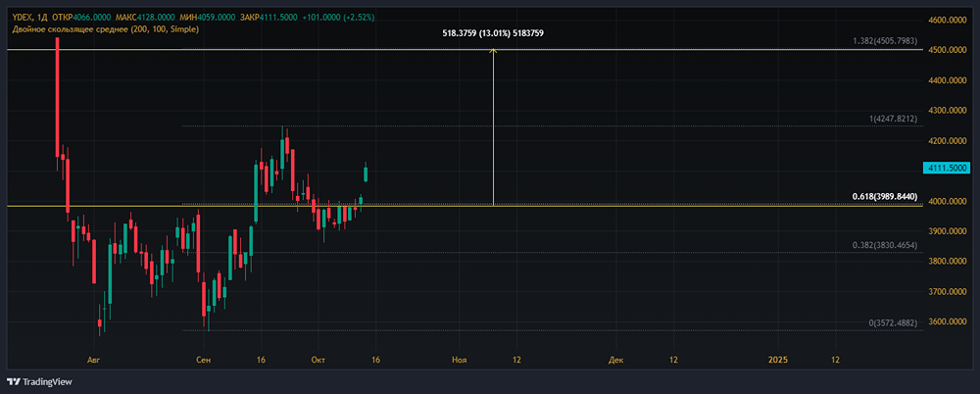
Task: Click the 3900.0000 price axis label
Action: 948,231
